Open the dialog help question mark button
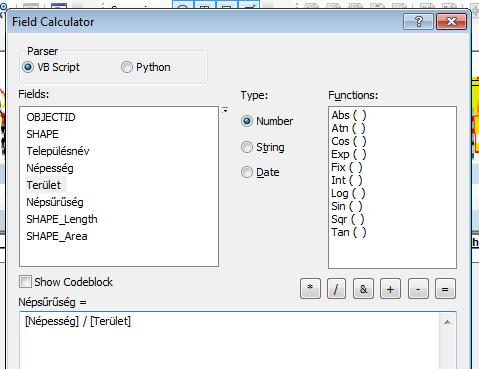 [x=418, y=22]
